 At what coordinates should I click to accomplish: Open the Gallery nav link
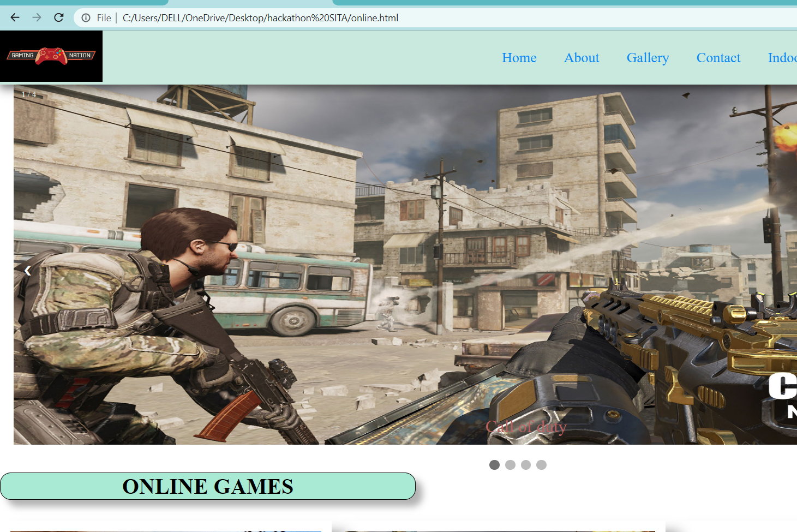[x=648, y=58]
